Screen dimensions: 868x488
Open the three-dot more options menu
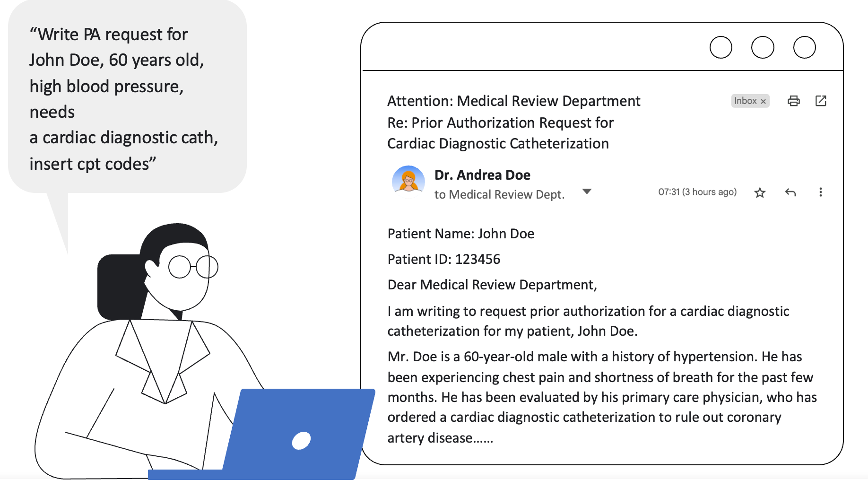tap(820, 192)
